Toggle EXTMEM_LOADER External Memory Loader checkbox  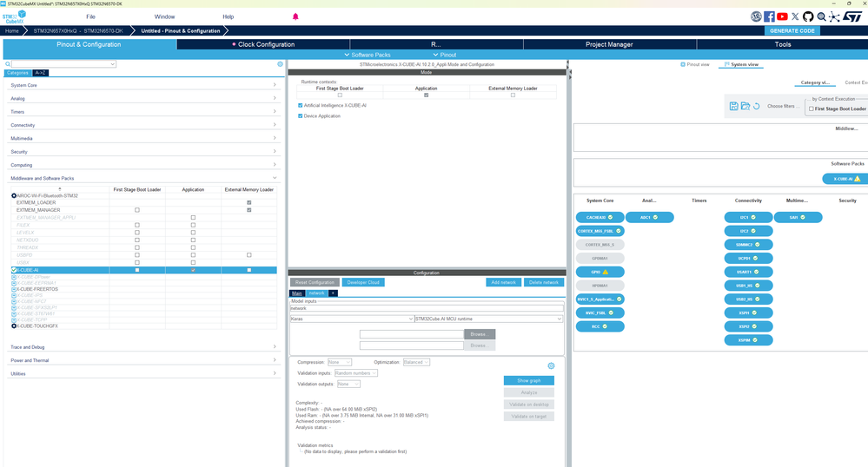tap(249, 202)
